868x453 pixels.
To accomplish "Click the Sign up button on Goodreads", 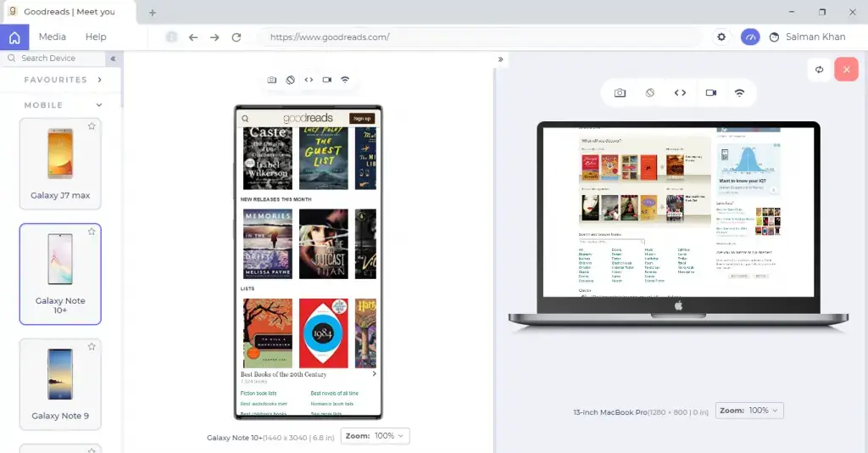I will [362, 119].
